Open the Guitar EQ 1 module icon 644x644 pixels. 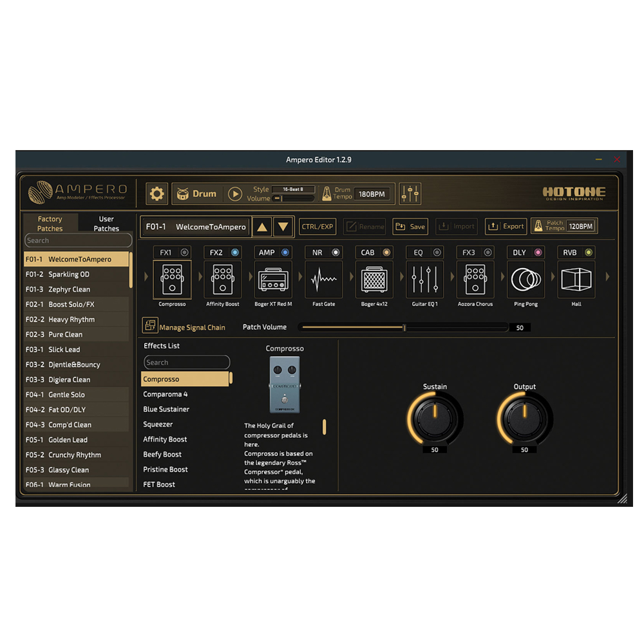click(425, 279)
